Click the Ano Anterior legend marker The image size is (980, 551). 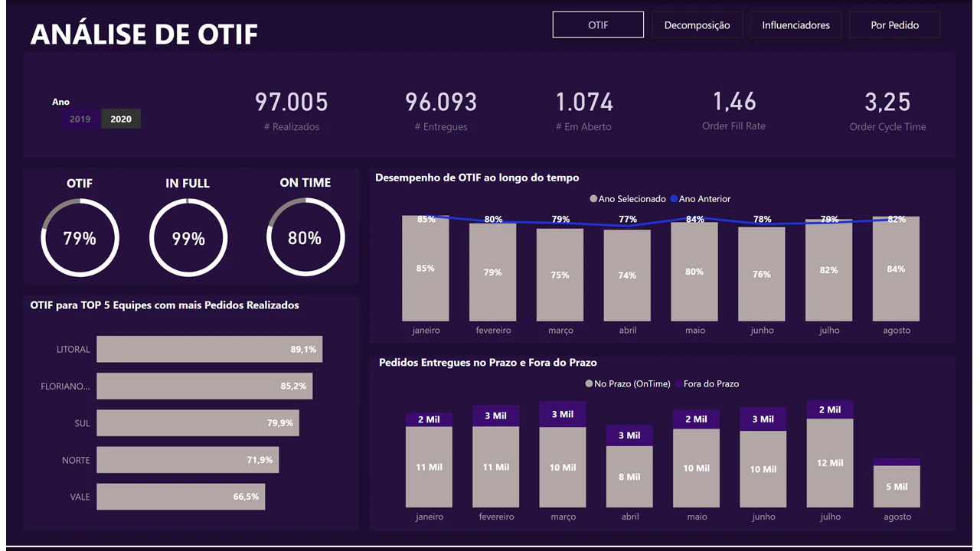click(x=674, y=199)
